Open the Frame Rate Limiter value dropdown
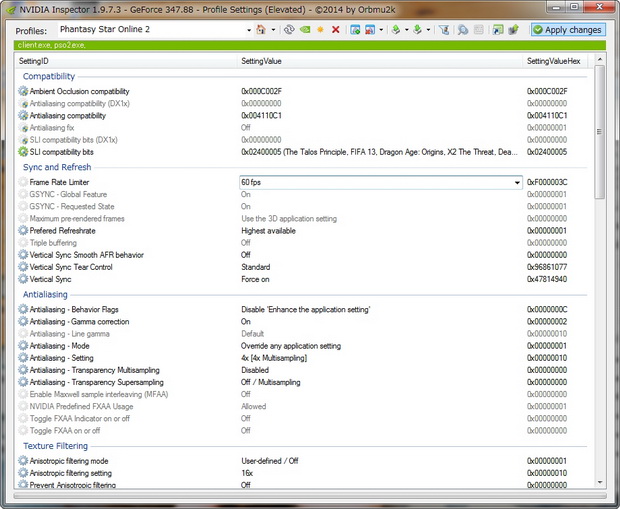This screenshot has width=620, height=509. 517,182
